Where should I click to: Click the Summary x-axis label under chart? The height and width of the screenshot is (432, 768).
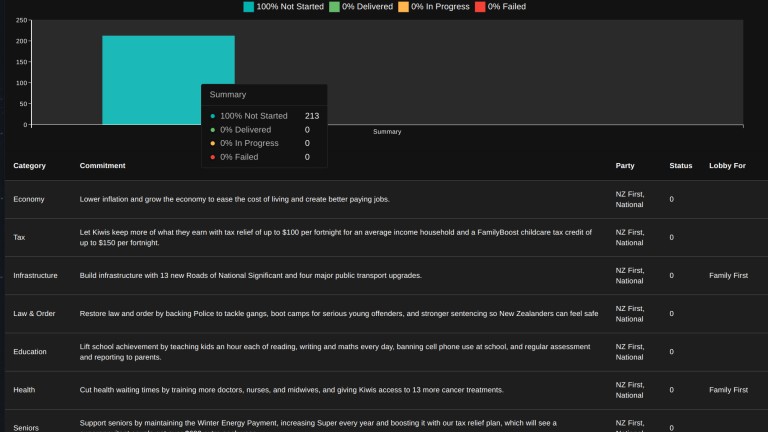387,132
